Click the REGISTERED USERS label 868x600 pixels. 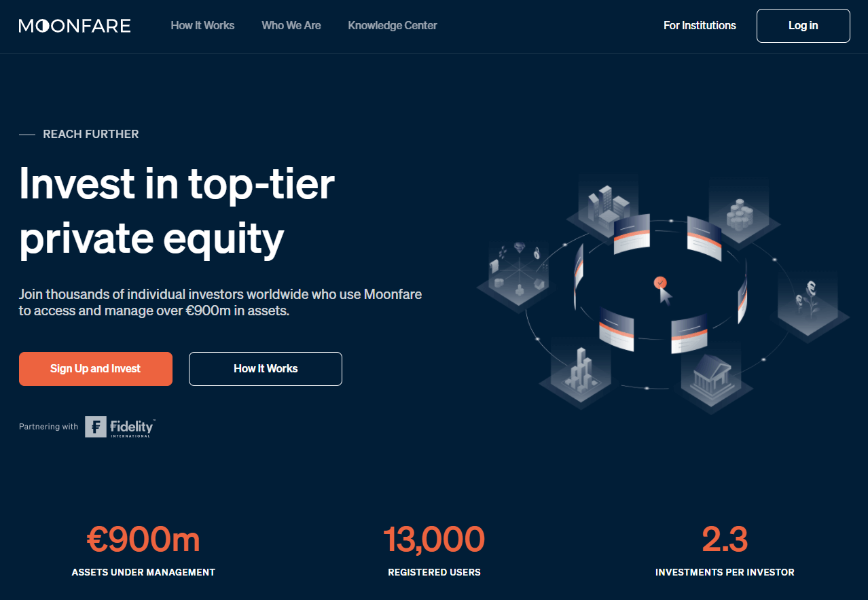click(x=434, y=572)
